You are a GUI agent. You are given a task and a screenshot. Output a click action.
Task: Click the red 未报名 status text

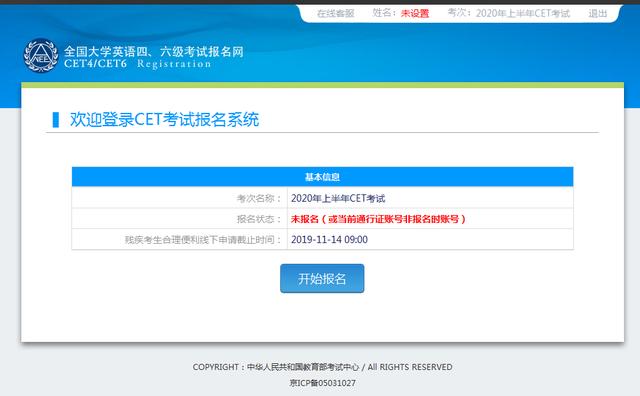[378, 219]
